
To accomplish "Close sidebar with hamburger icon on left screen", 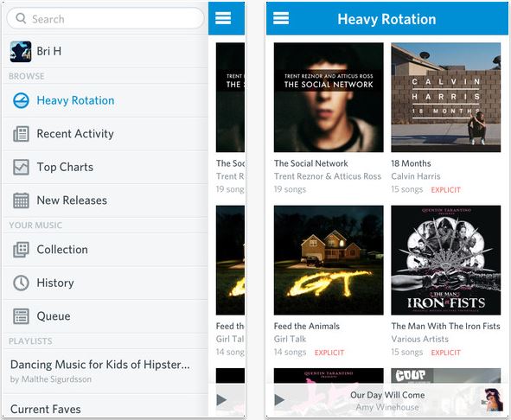I will (x=223, y=18).
